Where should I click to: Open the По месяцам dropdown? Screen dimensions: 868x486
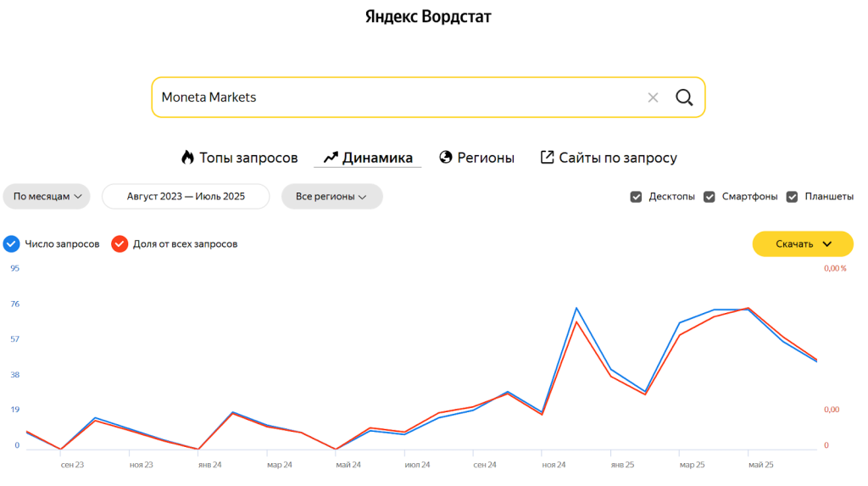pos(47,197)
